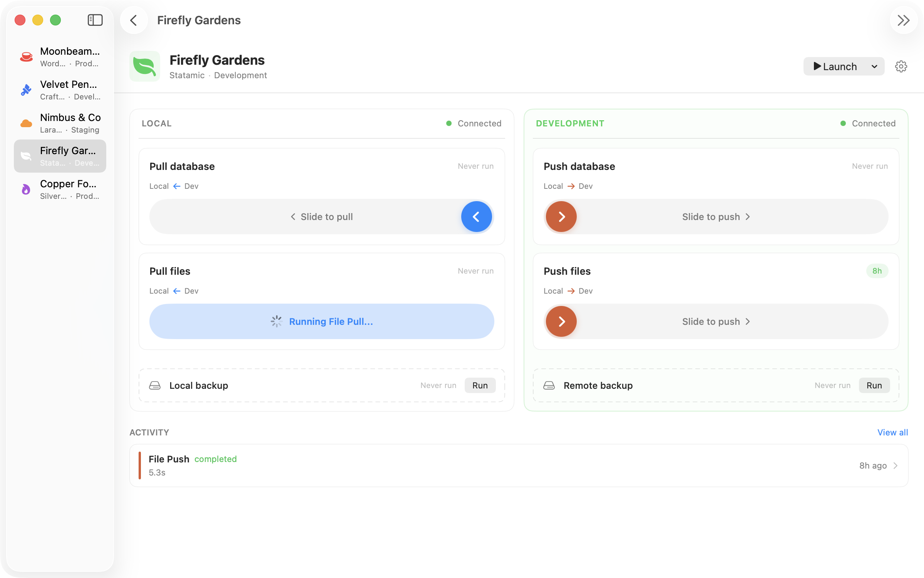Screen dimensions: 924x578
Task: Click Connected status in Local panel
Action: pyautogui.click(x=474, y=123)
